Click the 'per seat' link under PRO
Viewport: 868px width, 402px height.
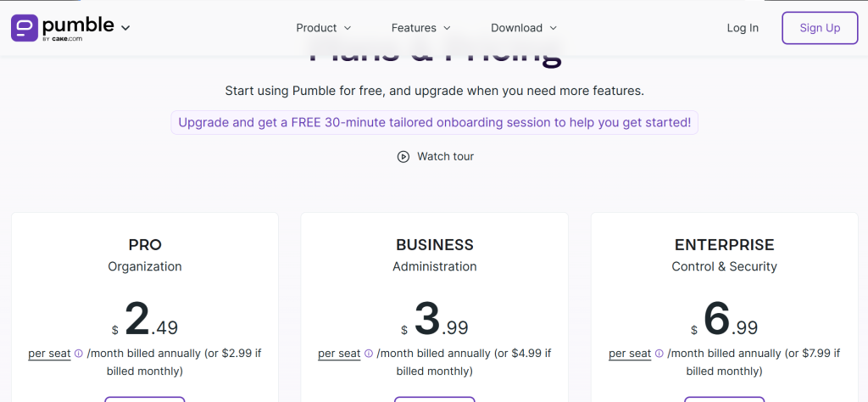(49, 354)
